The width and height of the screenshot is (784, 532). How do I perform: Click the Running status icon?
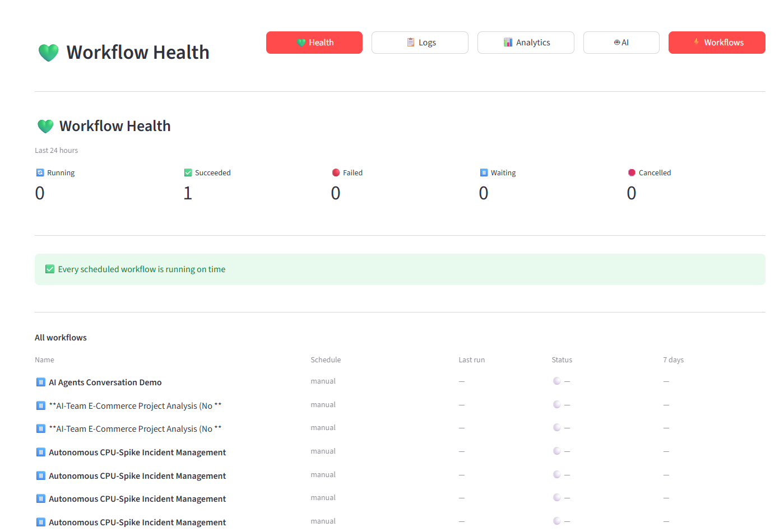point(40,172)
